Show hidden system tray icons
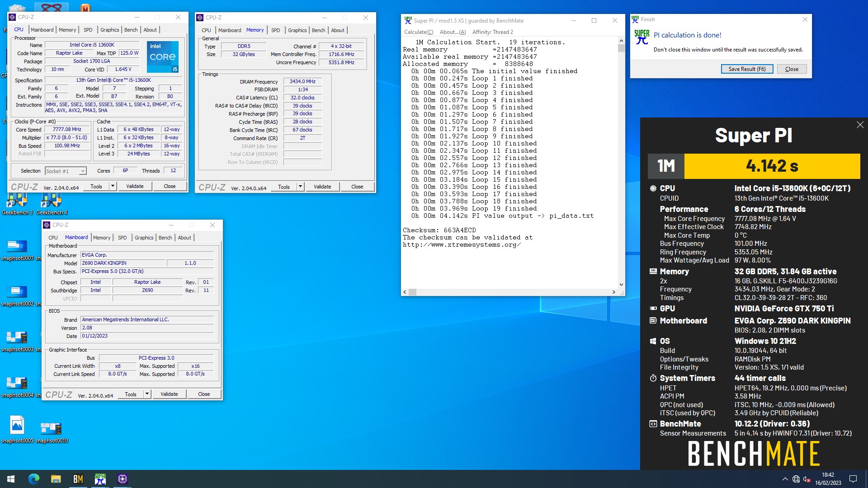This screenshot has width=868, height=488. click(x=785, y=479)
